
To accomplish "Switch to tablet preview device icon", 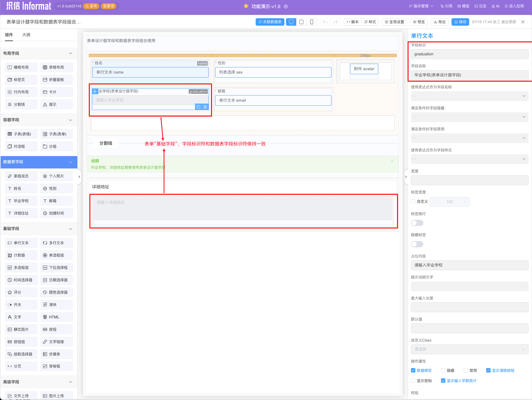I will pos(301,22).
